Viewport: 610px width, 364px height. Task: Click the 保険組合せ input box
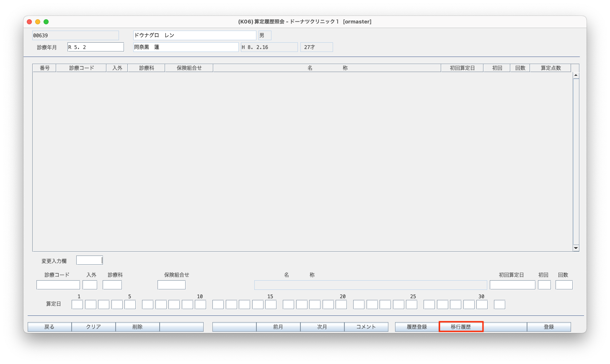pos(171,284)
